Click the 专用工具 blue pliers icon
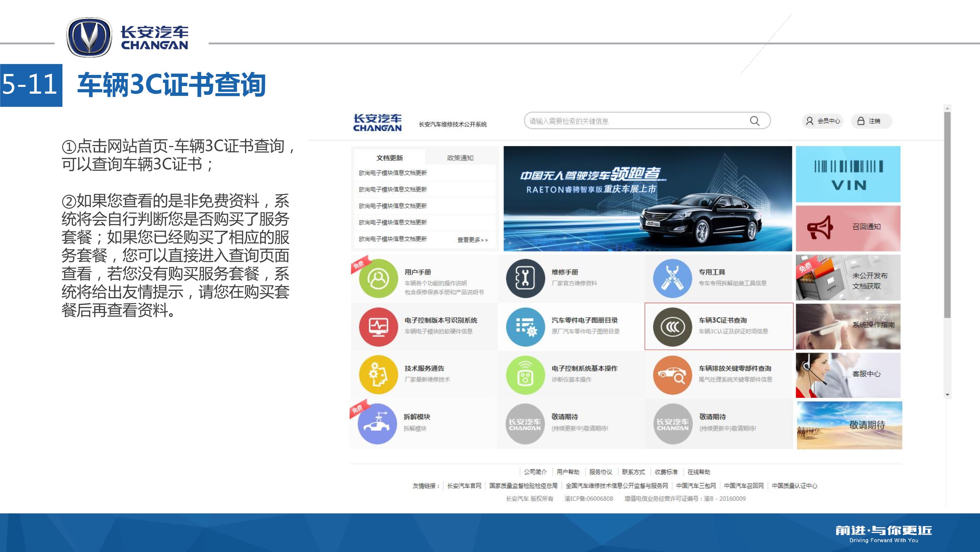The width and height of the screenshot is (980, 552). (672, 278)
